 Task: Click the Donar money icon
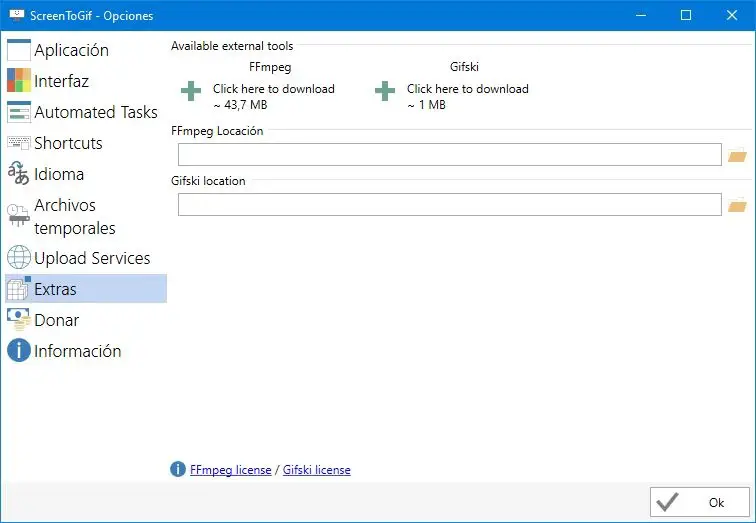click(19, 320)
